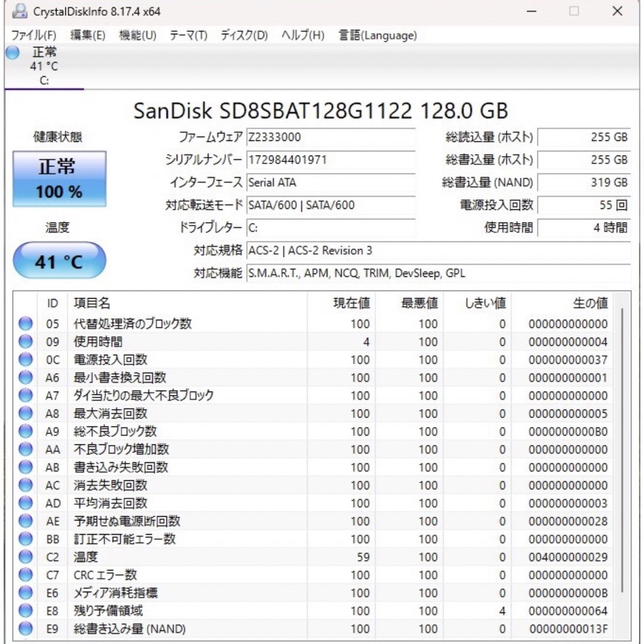The width and height of the screenshot is (644, 644).
Task: Click total host reads value 255 GB
Action: [x=584, y=137]
